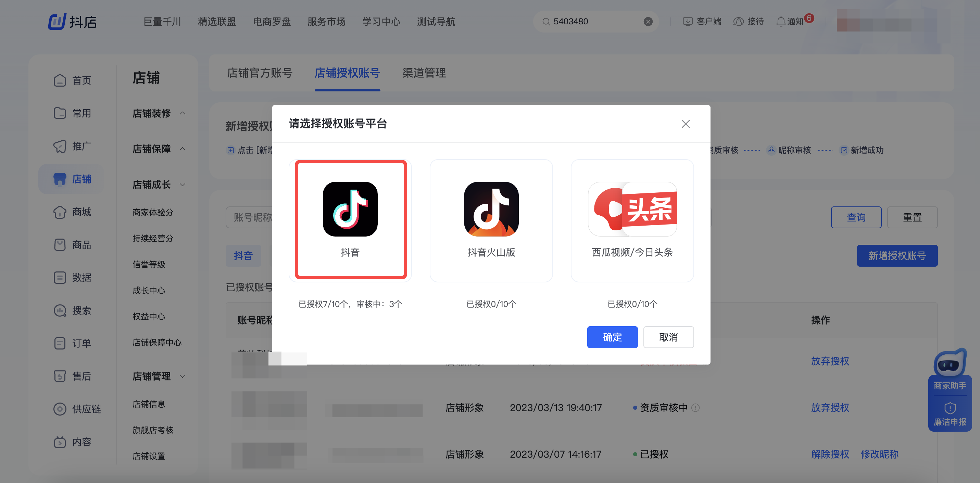Click the 客户端 download icon
The width and height of the screenshot is (980, 483).
[688, 22]
